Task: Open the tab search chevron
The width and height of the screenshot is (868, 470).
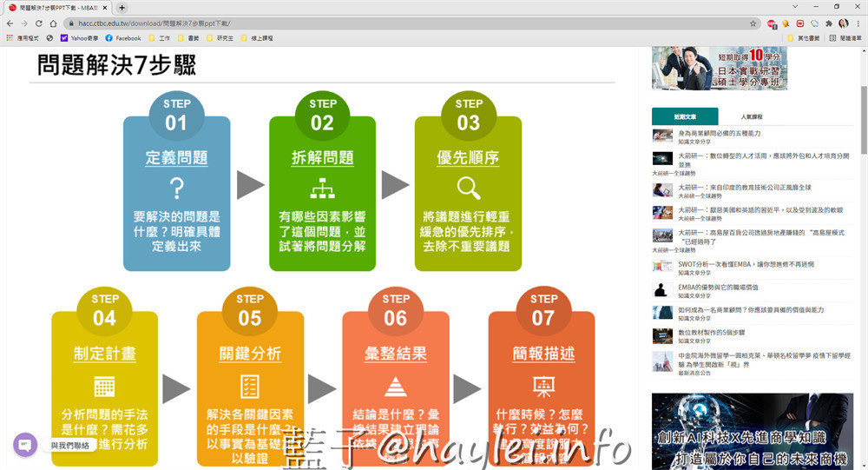Action: (795, 7)
